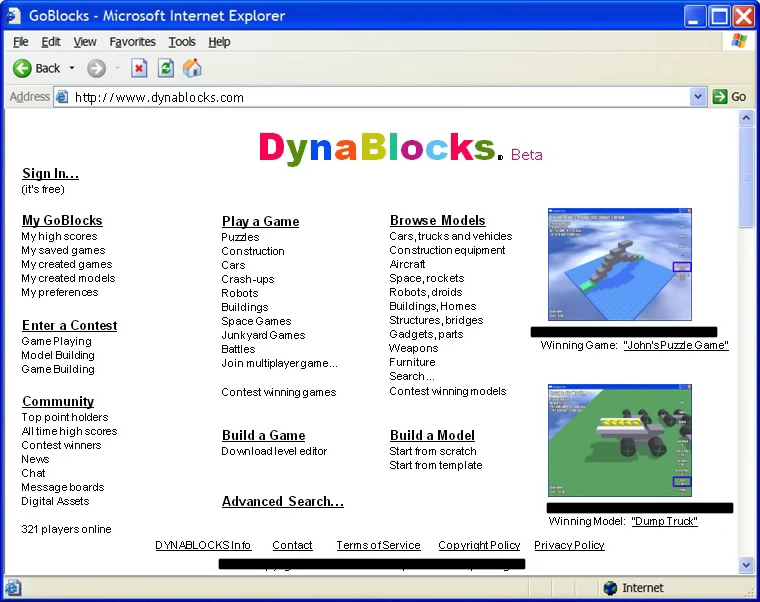Open the Privacy Policy link

point(569,545)
